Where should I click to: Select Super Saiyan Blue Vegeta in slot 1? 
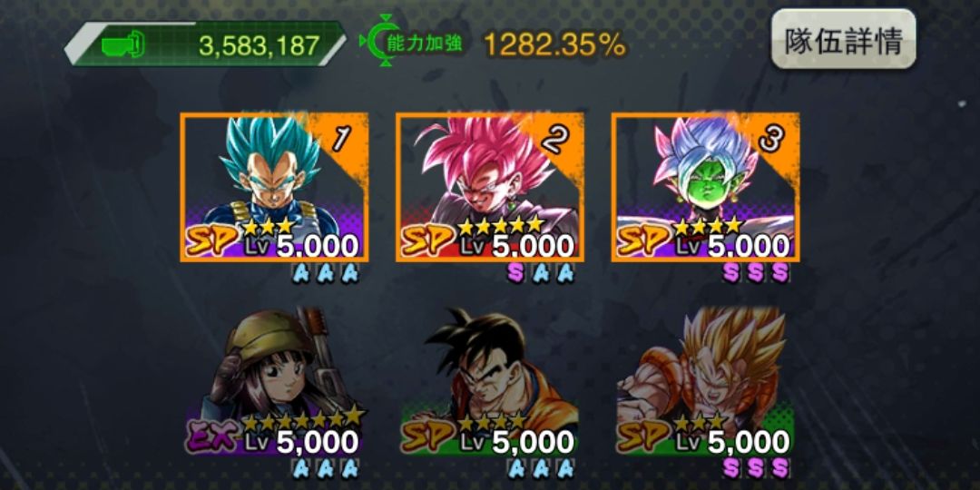[274, 187]
